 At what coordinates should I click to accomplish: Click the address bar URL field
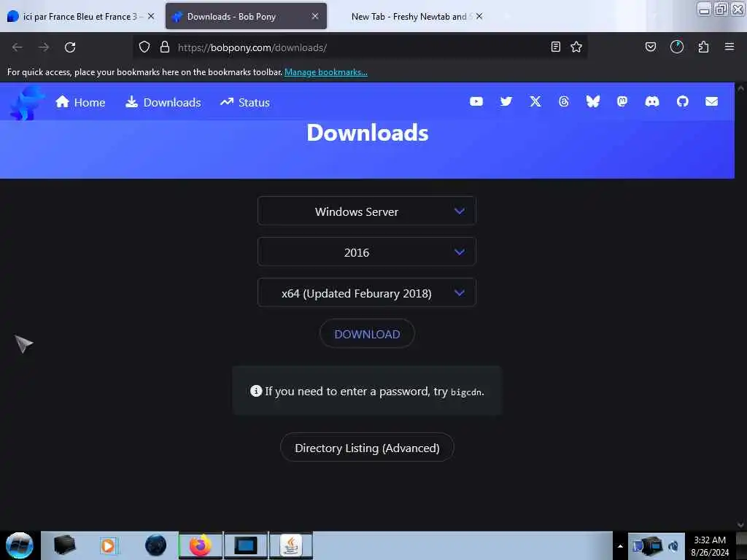point(360,47)
